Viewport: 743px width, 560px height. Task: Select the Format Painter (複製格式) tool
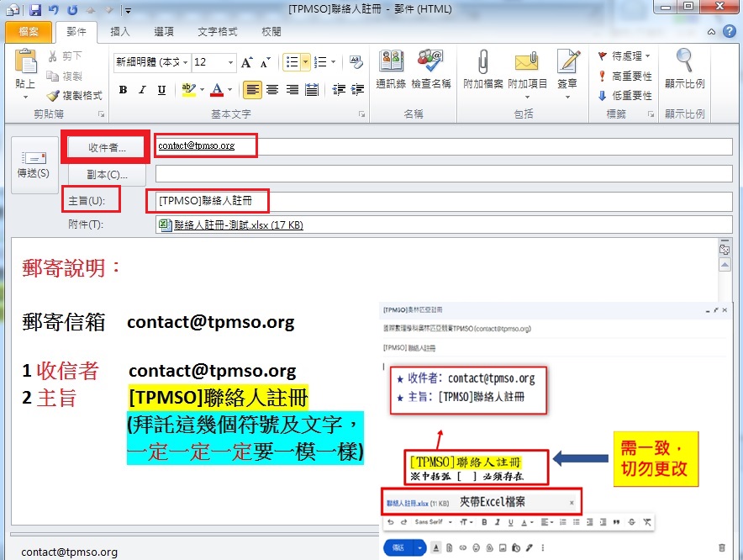pos(75,96)
